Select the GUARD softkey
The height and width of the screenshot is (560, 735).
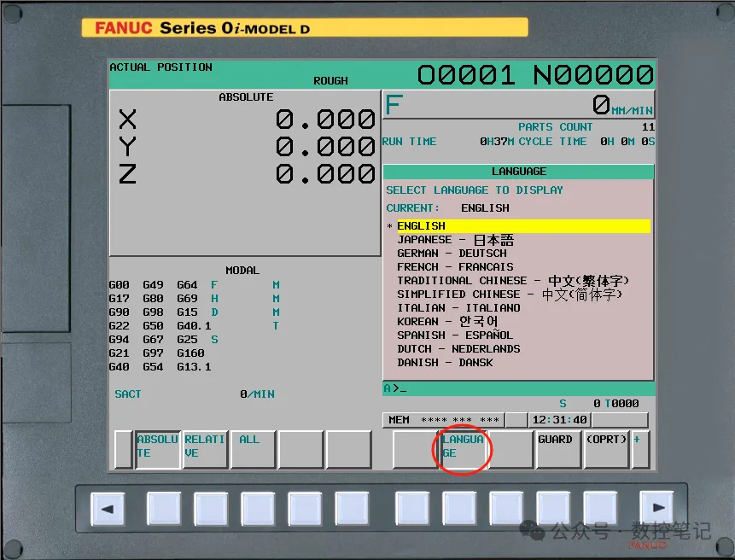(x=557, y=449)
